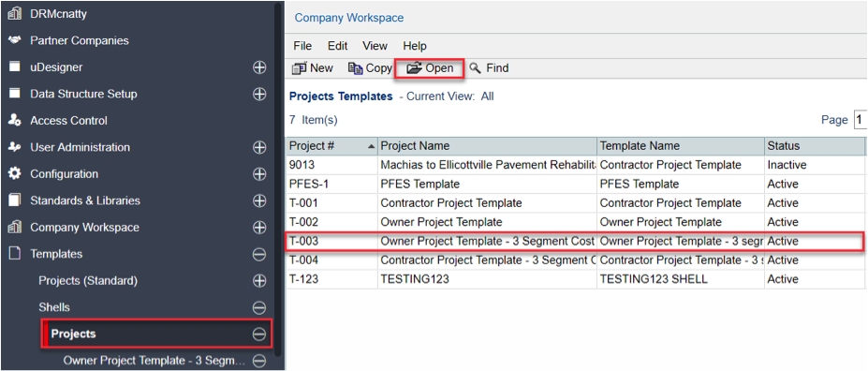Expand the uDesigner node plus icon
The width and height of the screenshot is (868, 371).
click(x=259, y=67)
